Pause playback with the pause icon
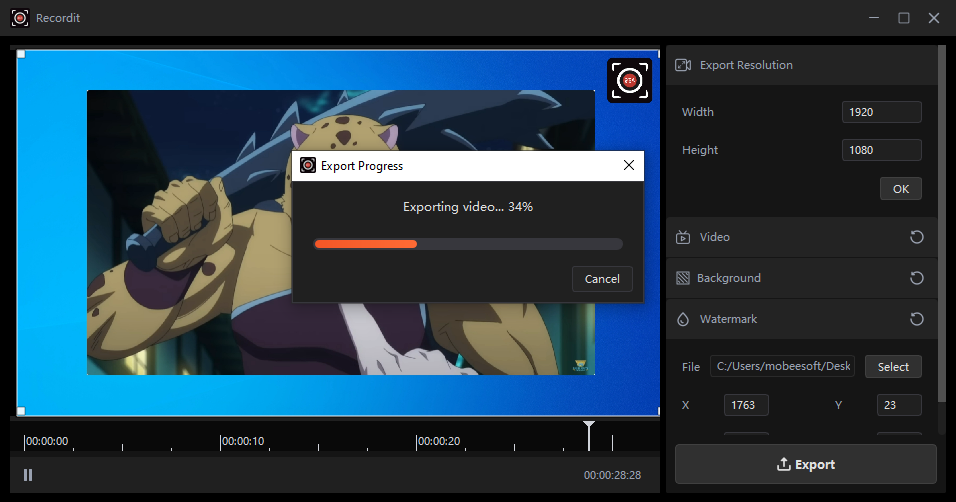The image size is (956, 502). point(28,475)
